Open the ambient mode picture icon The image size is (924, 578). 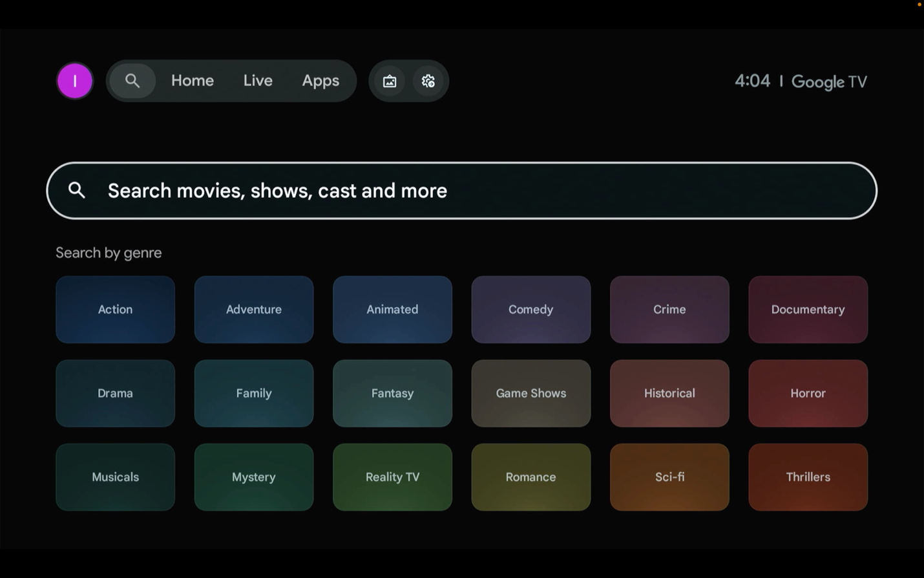coord(390,81)
